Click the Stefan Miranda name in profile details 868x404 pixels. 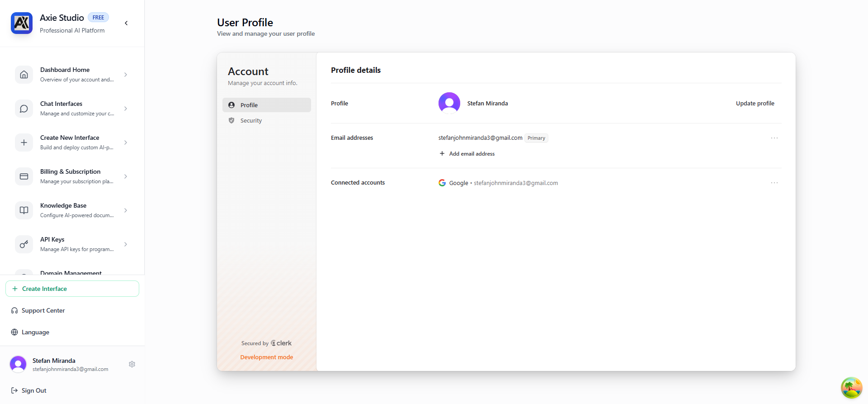click(x=487, y=103)
